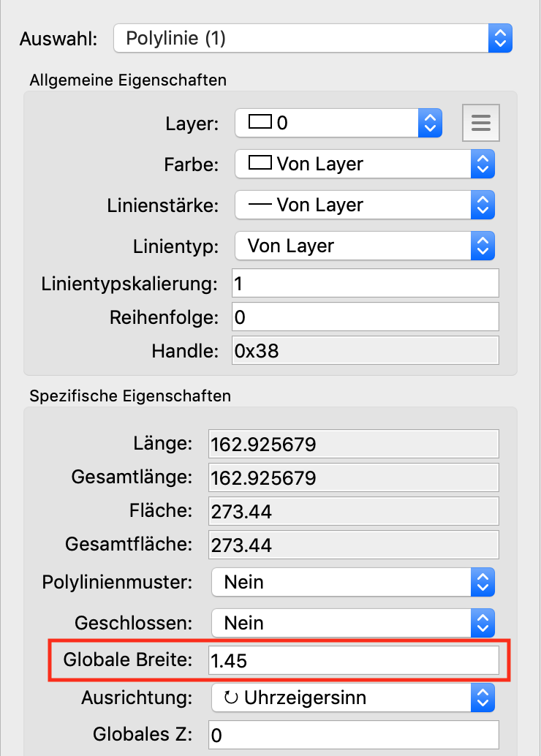The width and height of the screenshot is (541, 756).
Task: Click the Gesamtlänge value field
Action: (x=353, y=478)
